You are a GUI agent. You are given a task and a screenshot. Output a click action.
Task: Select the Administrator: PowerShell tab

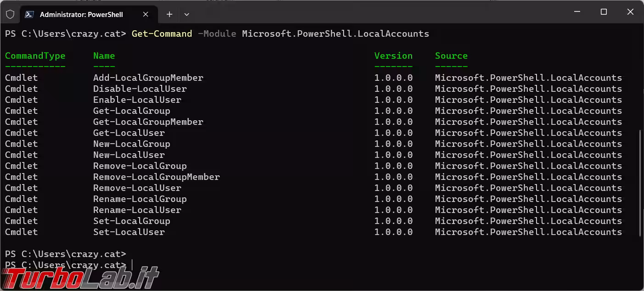[81, 14]
